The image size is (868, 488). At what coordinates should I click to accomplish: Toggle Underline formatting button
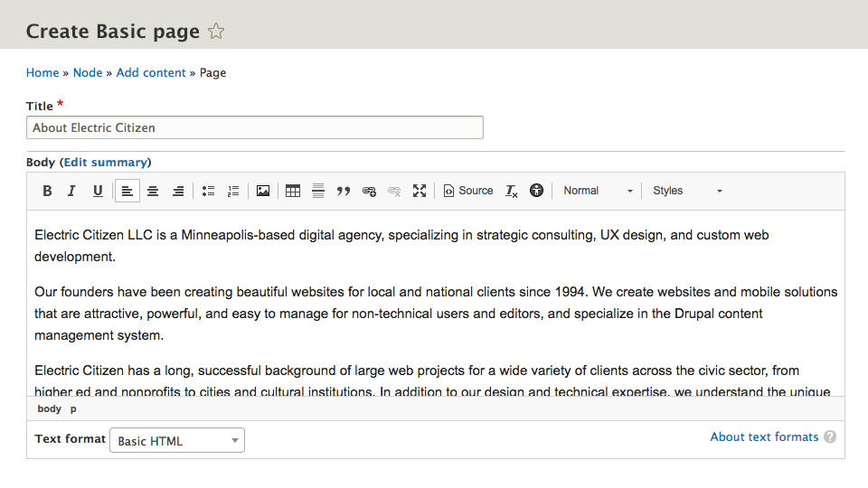tap(98, 191)
